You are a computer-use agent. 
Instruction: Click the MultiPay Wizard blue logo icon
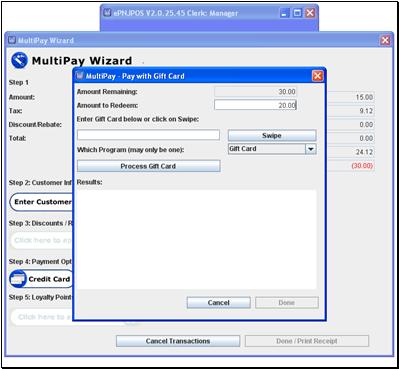pyautogui.click(x=19, y=60)
